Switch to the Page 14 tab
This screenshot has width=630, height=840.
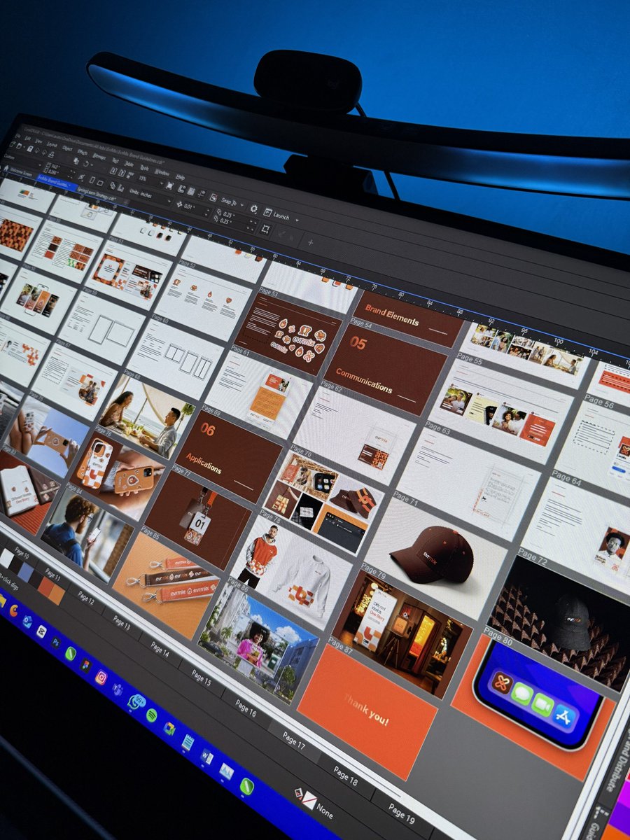click(160, 649)
